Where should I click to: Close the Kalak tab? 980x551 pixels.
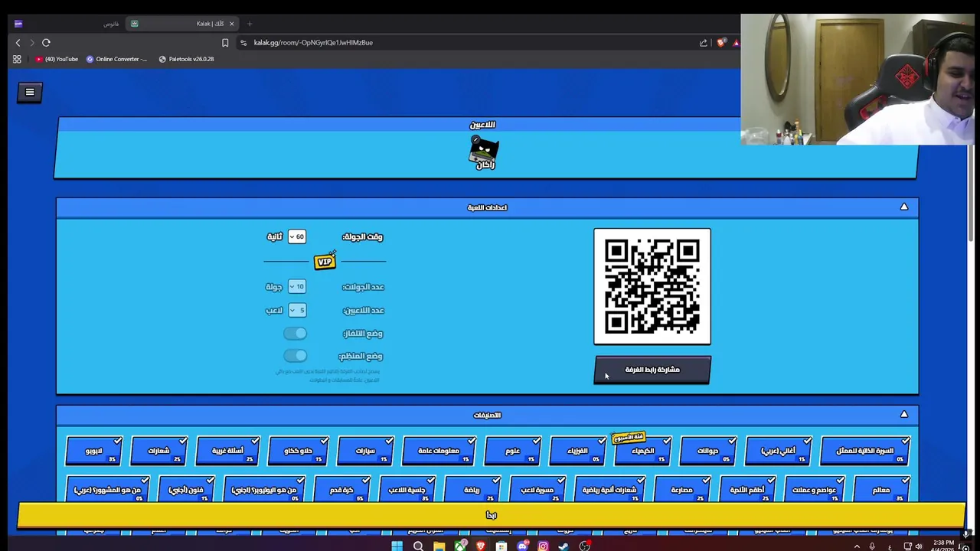[x=231, y=24]
